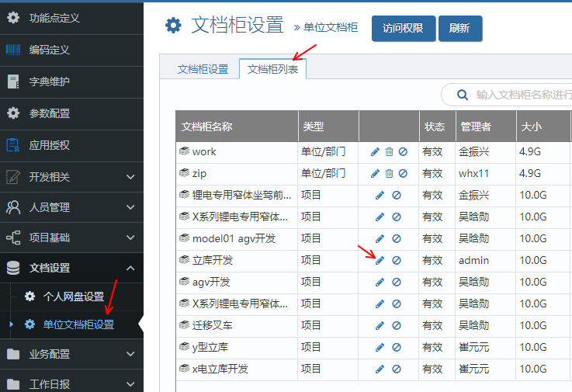The height and width of the screenshot is (392, 572).
Task: Click the trash icon for work row
Action: tap(390, 152)
